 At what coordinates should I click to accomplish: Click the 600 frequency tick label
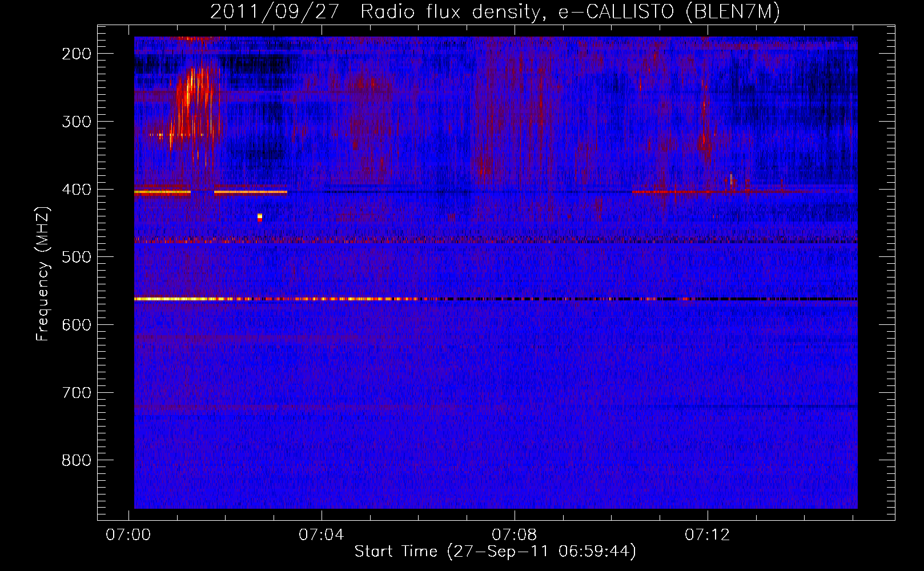coord(77,325)
